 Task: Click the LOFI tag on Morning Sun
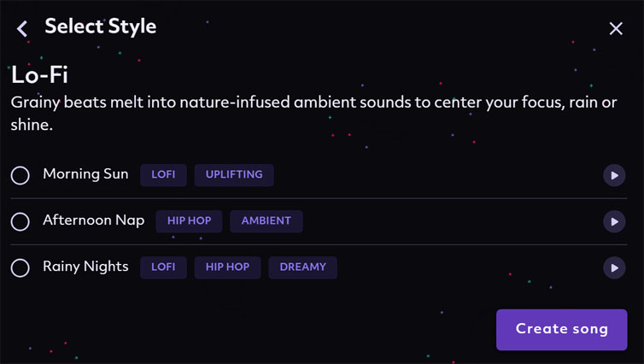(163, 175)
